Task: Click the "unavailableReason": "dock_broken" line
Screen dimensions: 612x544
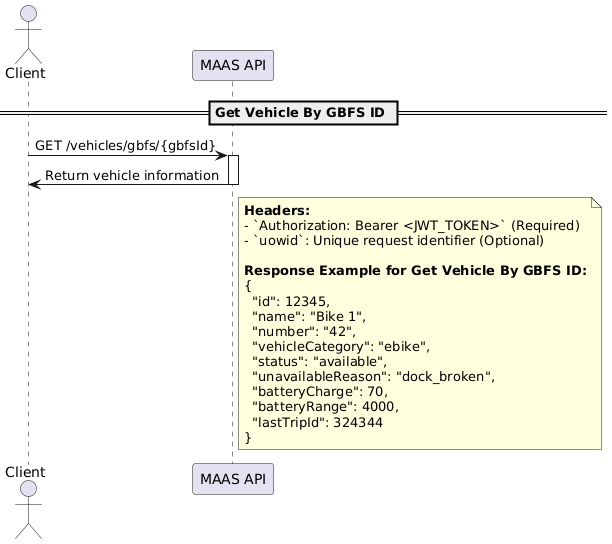Action: (374, 377)
